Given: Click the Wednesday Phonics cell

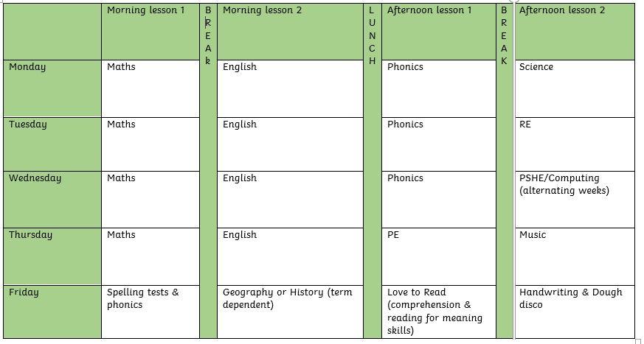Looking at the screenshot, I should point(439,200).
